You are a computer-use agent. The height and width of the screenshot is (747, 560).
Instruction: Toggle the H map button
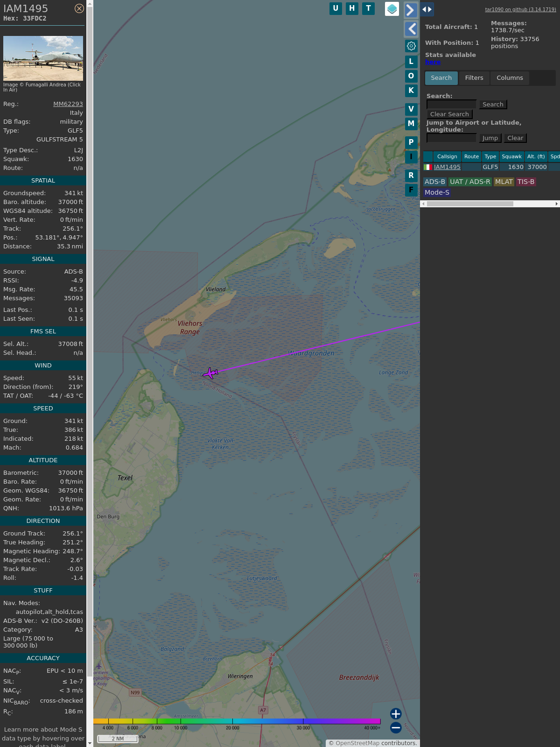click(x=352, y=8)
